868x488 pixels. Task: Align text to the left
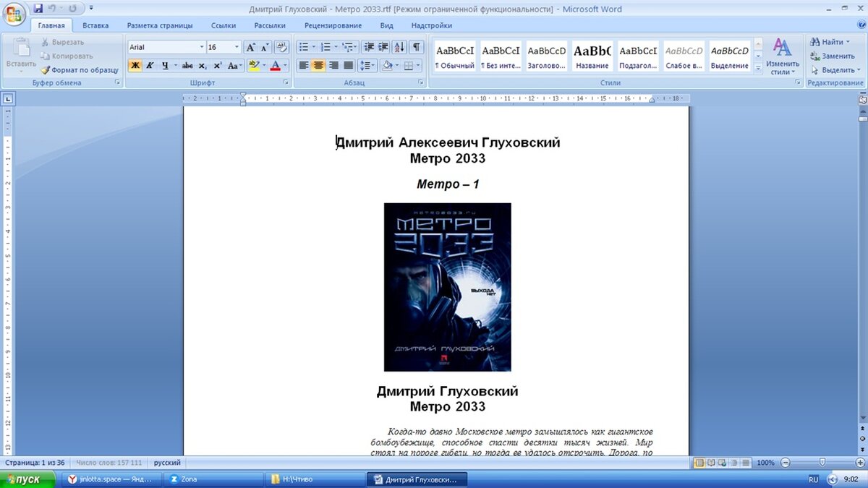pyautogui.click(x=304, y=65)
